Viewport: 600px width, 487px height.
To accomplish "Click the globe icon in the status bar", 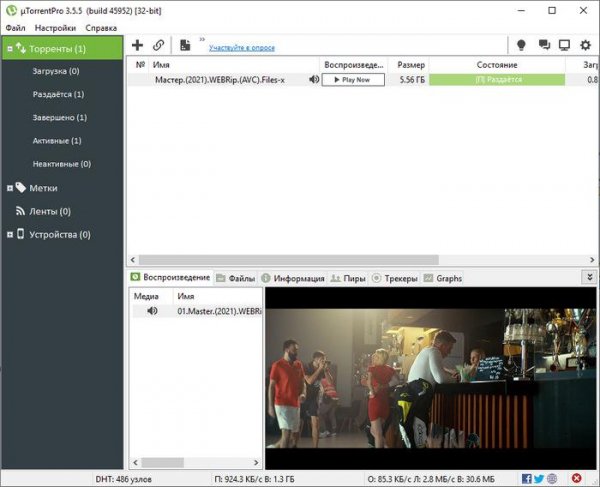I will pos(552,479).
